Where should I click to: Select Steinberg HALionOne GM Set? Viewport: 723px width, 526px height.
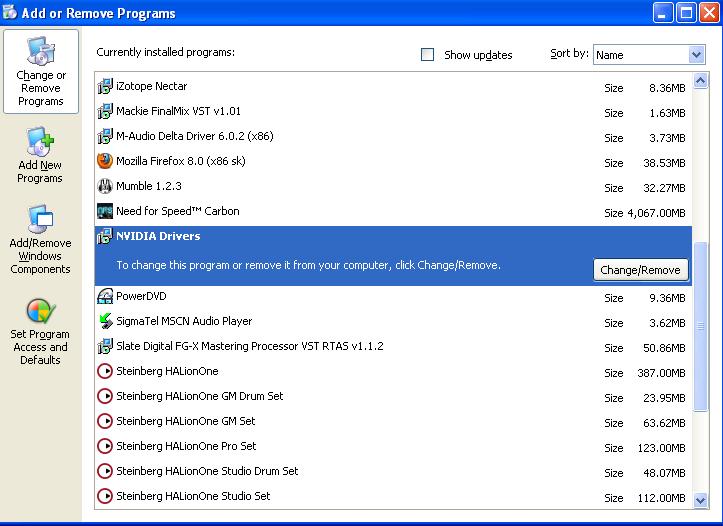click(x=393, y=421)
